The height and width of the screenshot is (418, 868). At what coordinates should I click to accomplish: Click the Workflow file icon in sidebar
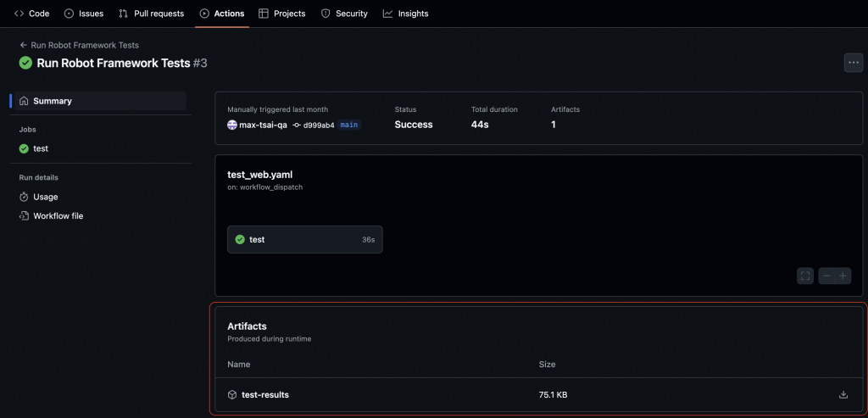click(x=24, y=216)
